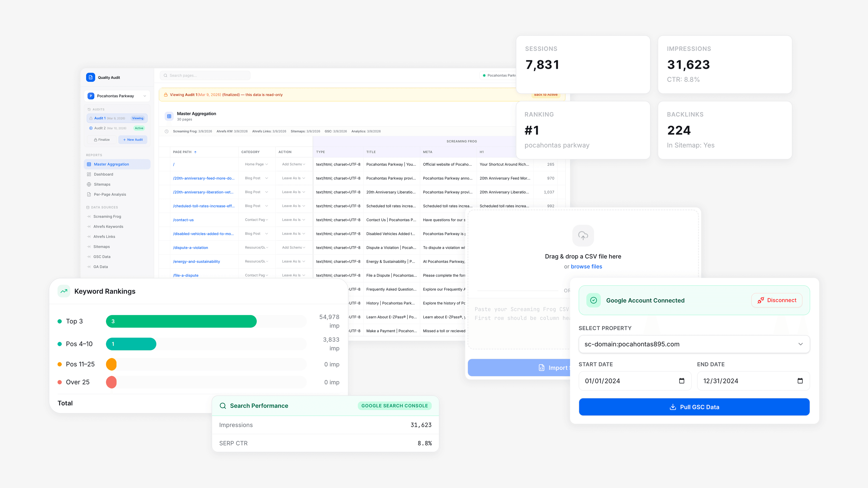Open Screaming Frog data source
Image resolution: width=868 pixels, height=488 pixels.
point(117,217)
